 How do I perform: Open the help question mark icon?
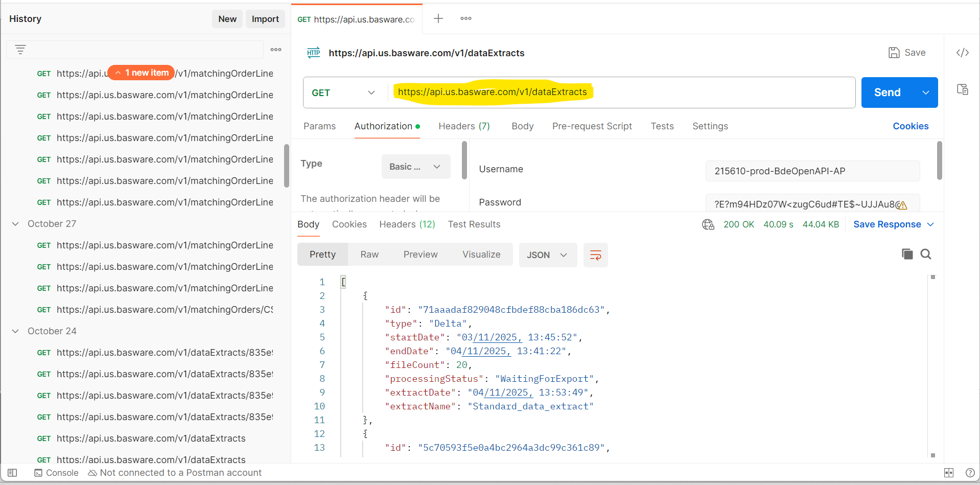coord(970,473)
